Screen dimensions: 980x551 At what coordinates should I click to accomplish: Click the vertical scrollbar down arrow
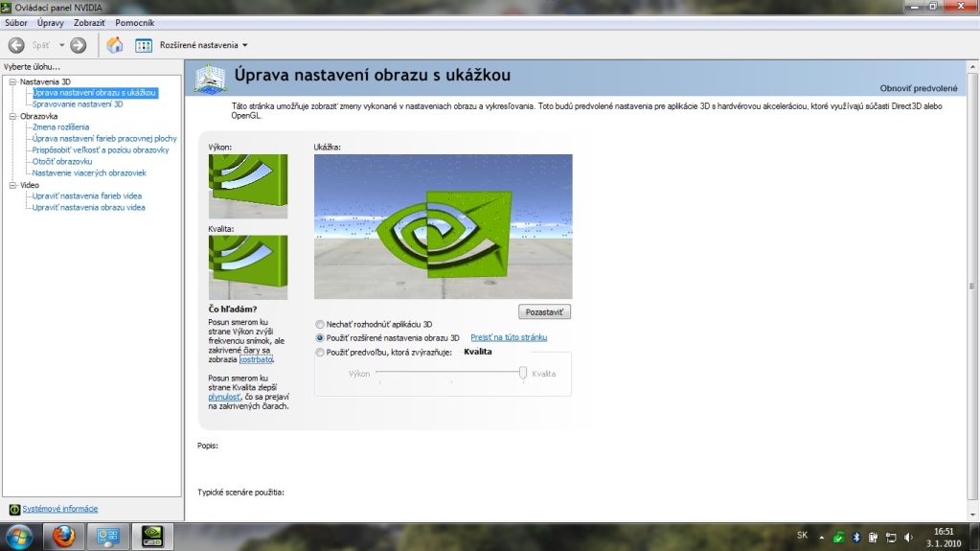[x=972, y=516]
